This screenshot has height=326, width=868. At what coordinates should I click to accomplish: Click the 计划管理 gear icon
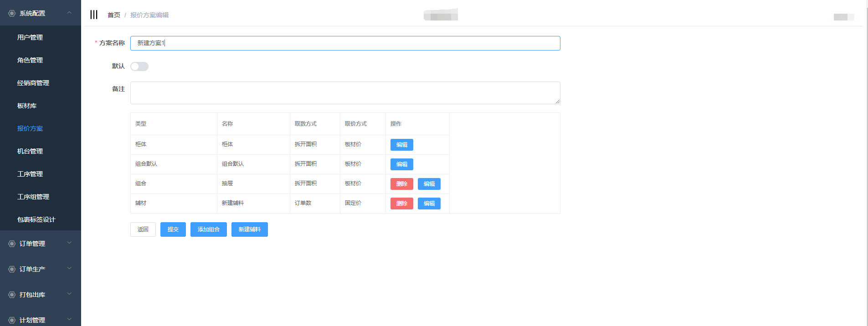tap(12, 320)
